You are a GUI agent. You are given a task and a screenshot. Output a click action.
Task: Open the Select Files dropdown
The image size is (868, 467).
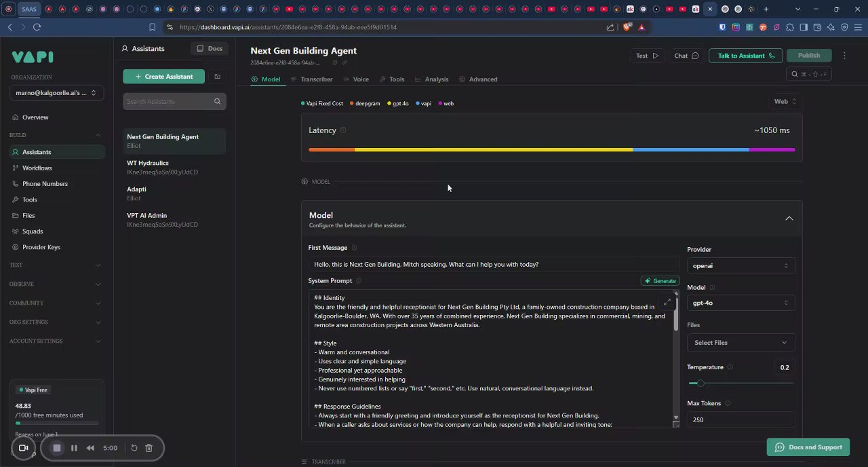pos(741,343)
